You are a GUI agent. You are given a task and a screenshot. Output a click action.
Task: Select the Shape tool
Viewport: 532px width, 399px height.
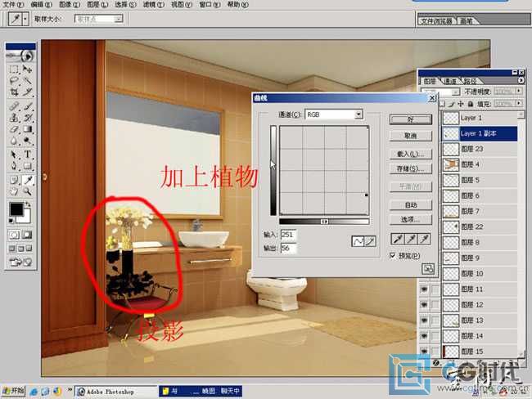coord(28,166)
